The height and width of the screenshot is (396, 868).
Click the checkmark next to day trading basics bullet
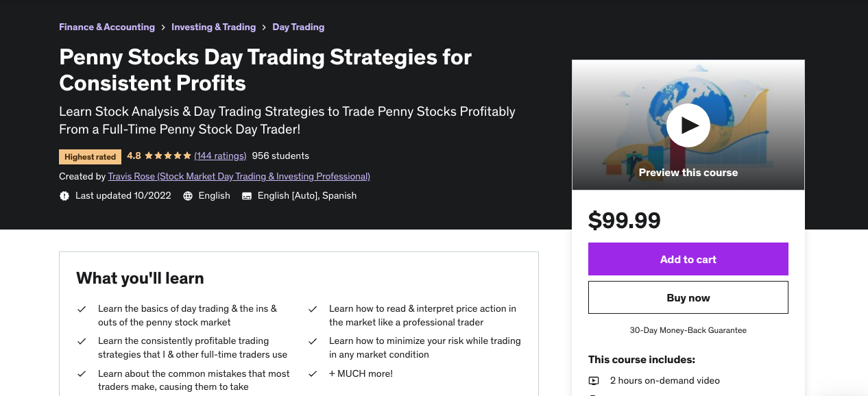[x=81, y=308]
